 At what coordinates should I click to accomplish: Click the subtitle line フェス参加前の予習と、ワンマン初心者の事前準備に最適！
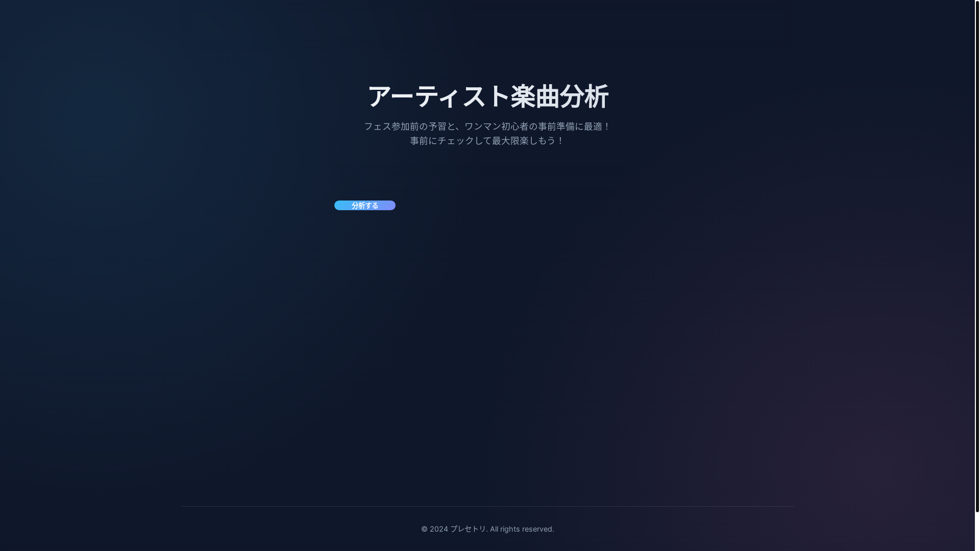[487, 126]
